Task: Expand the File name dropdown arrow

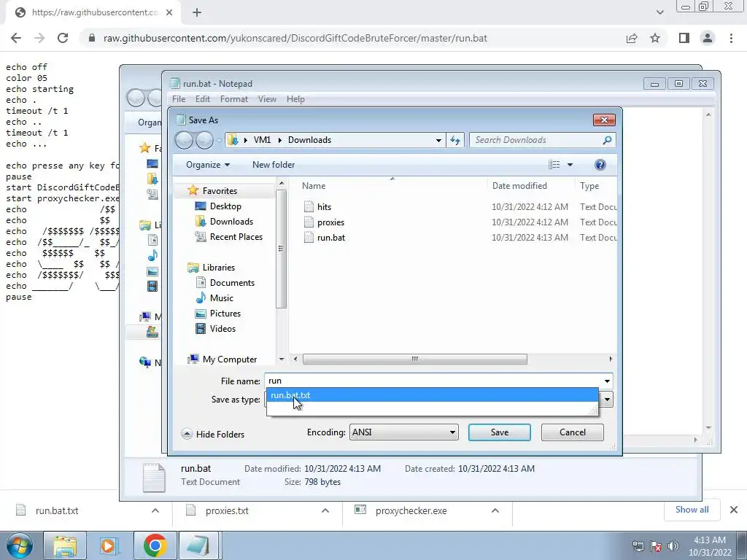Action: [x=607, y=381]
